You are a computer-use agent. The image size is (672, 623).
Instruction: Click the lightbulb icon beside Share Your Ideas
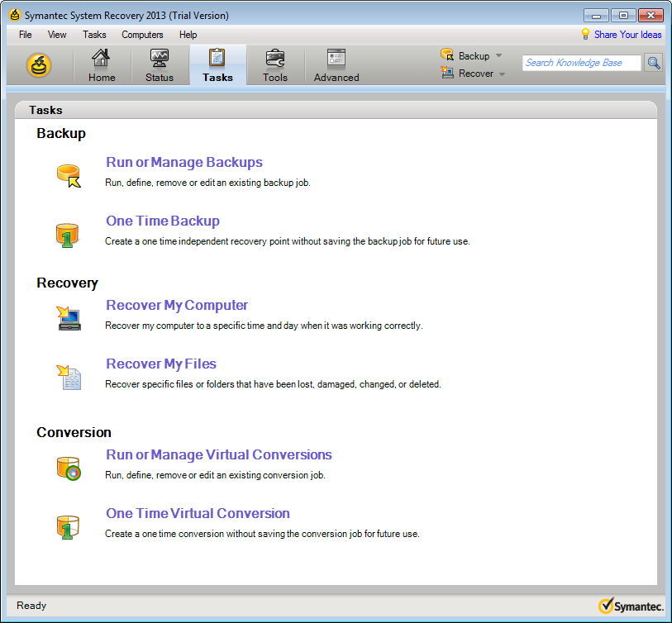coord(585,34)
